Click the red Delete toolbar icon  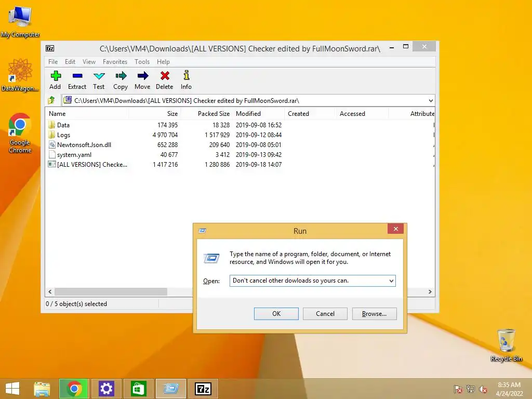point(165,80)
